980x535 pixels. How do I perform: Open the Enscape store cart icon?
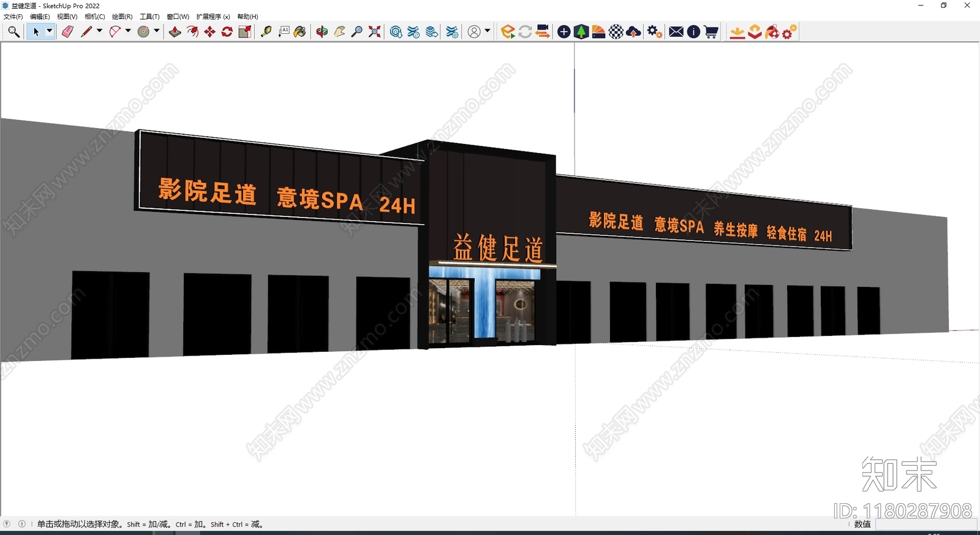coord(711,32)
